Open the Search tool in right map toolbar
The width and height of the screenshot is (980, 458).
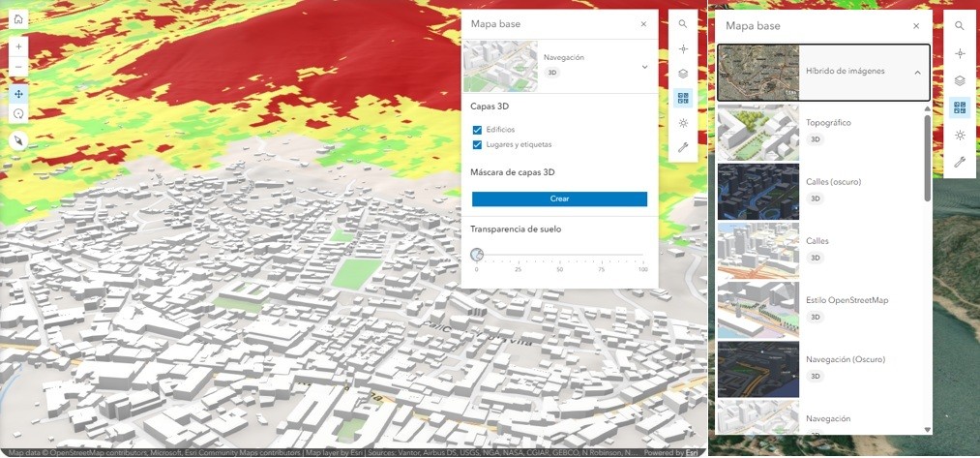[x=960, y=25]
